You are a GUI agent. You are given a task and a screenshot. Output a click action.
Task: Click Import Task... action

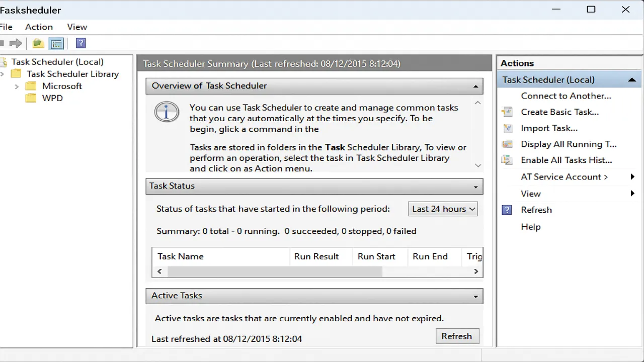coord(549,128)
